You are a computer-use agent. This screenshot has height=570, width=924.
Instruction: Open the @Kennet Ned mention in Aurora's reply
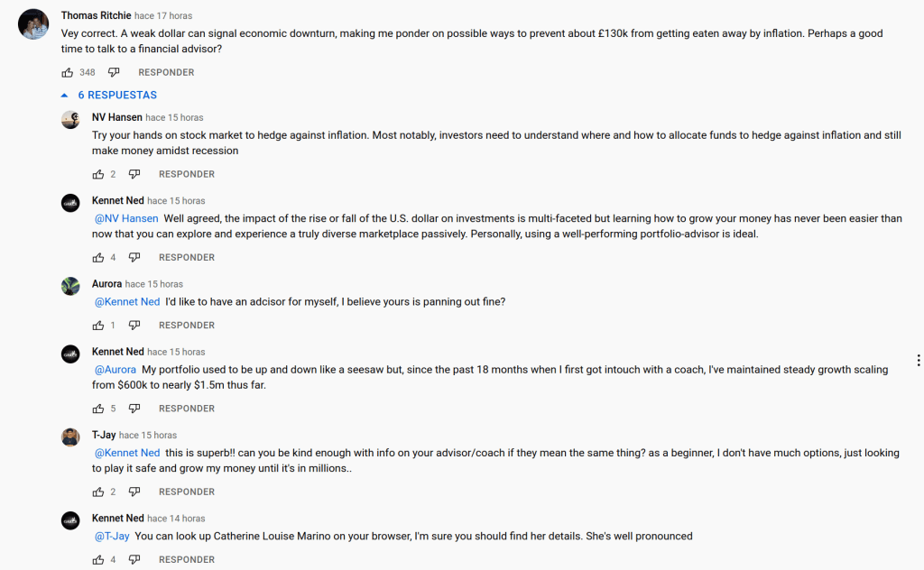(x=126, y=301)
